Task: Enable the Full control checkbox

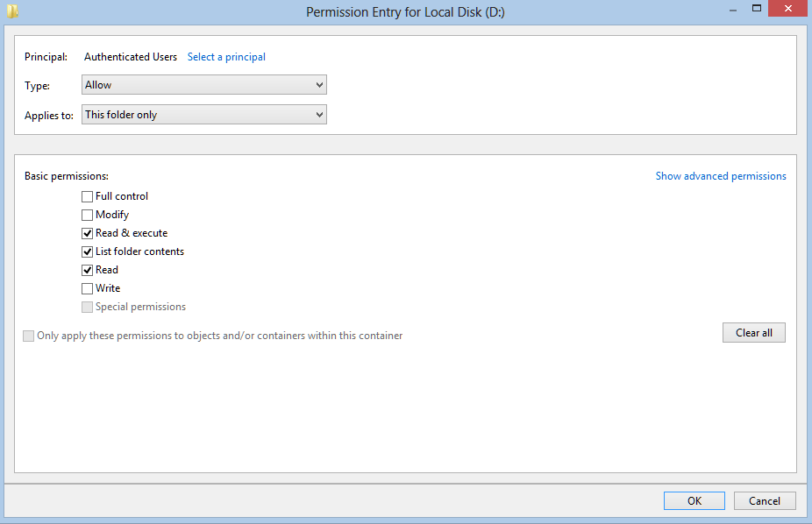Action: coord(87,196)
